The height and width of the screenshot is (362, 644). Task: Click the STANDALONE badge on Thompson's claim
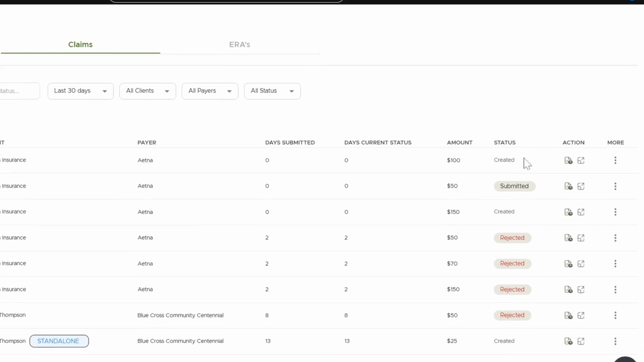(59, 341)
